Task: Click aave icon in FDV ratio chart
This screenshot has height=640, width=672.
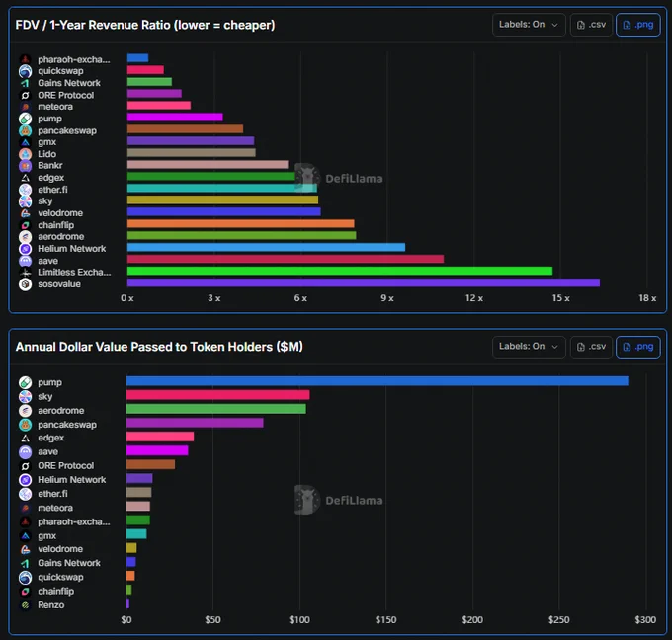Action: pos(26,261)
